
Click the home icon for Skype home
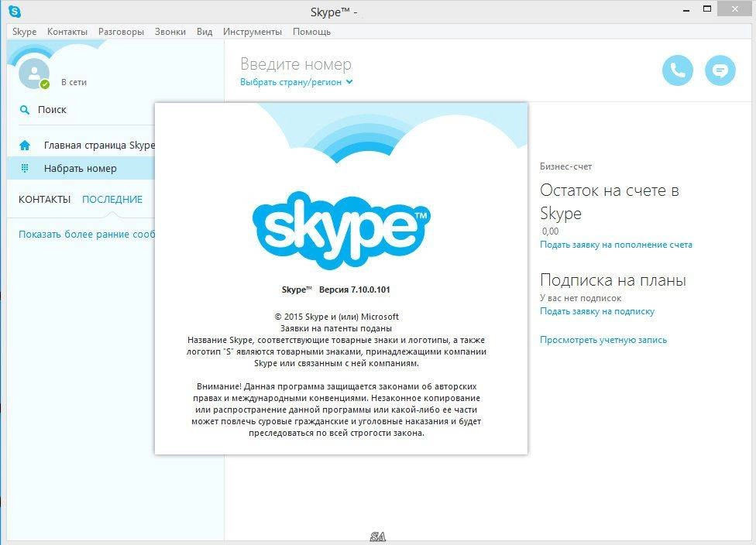[x=25, y=145]
